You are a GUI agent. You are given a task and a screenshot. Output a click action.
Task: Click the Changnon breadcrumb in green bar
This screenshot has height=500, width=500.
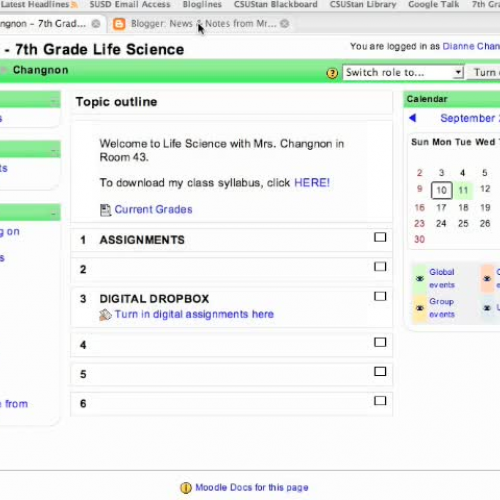pyautogui.click(x=40, y=70)
